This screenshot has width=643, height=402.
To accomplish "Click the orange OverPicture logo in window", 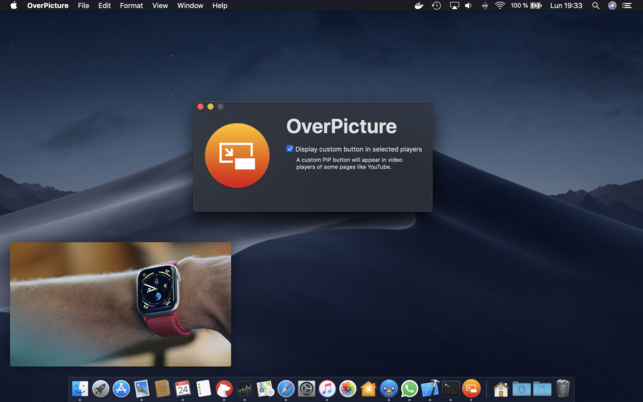I will [237, 155].
